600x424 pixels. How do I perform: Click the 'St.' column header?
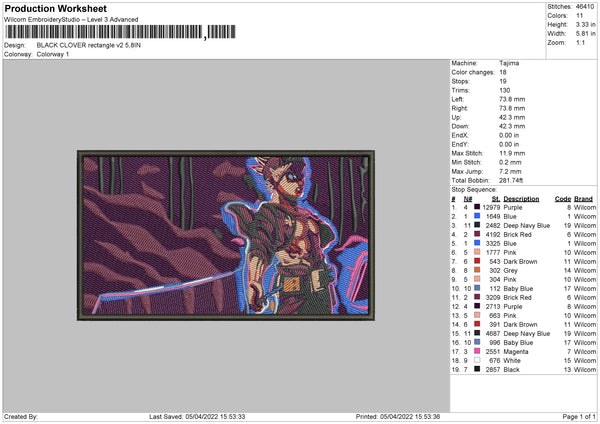pos(496,199)
